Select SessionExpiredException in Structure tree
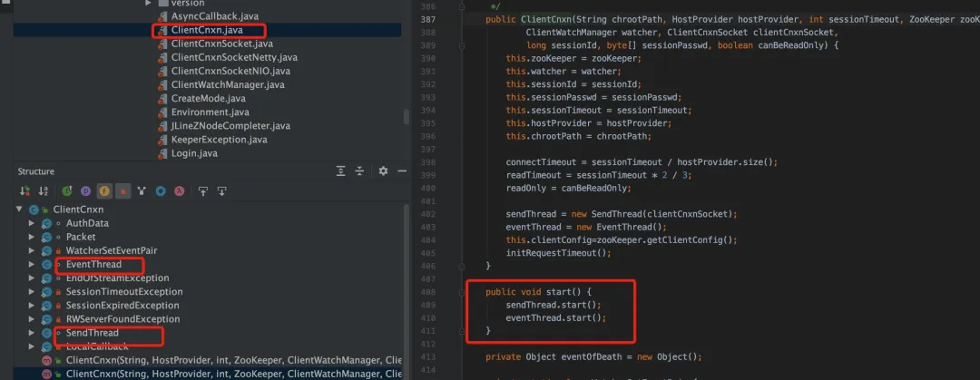 click(x=122, y=306)
